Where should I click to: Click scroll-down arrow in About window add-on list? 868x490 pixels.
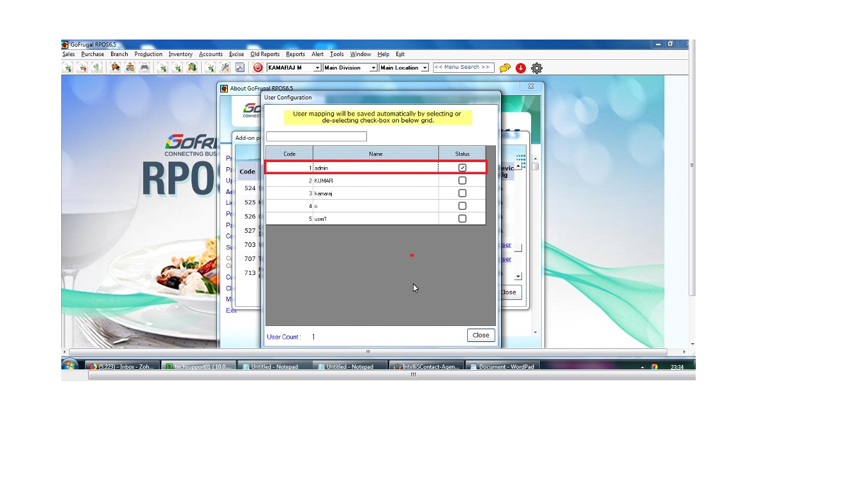pyautogui.click(x=518, y=276)
